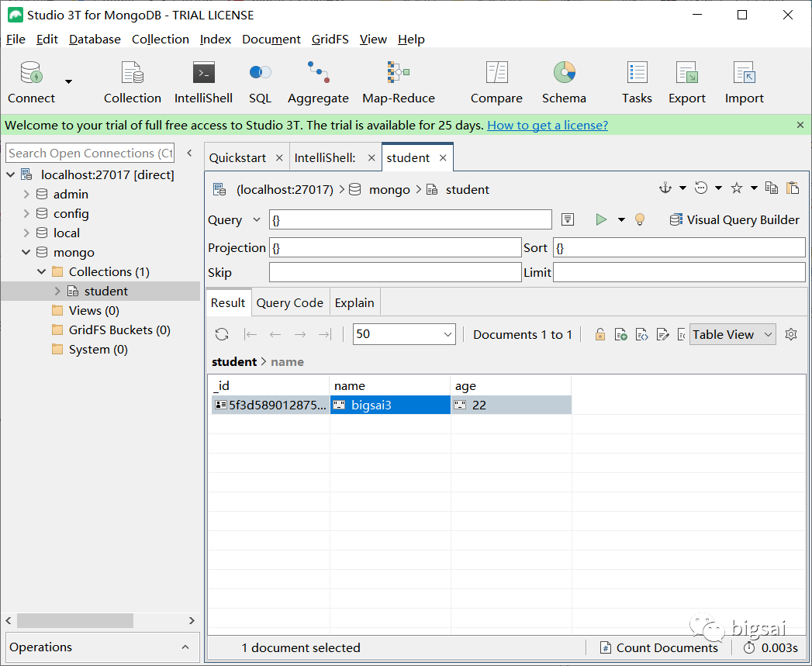This screenshot has width=812, height=666.
Task: Click the Aggregate toolbar icon
Action: [x=318, y=83]
